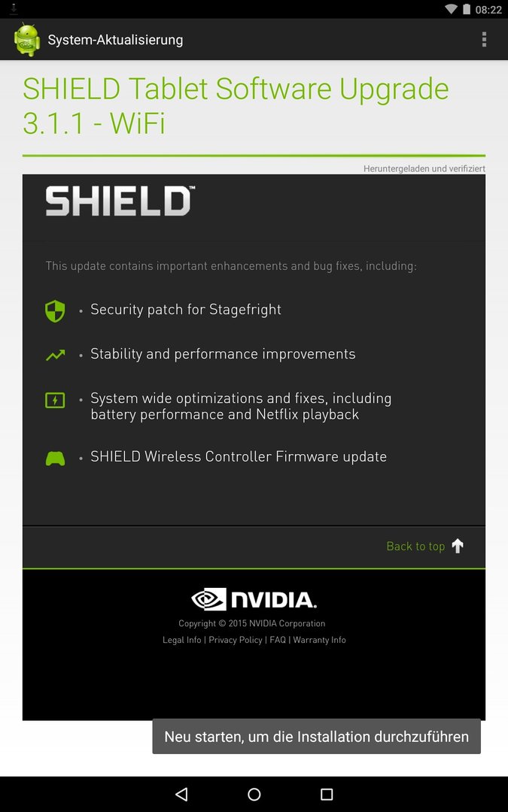Open the FAQ footer link
The image size is (508, 812).
coord(278,640)
